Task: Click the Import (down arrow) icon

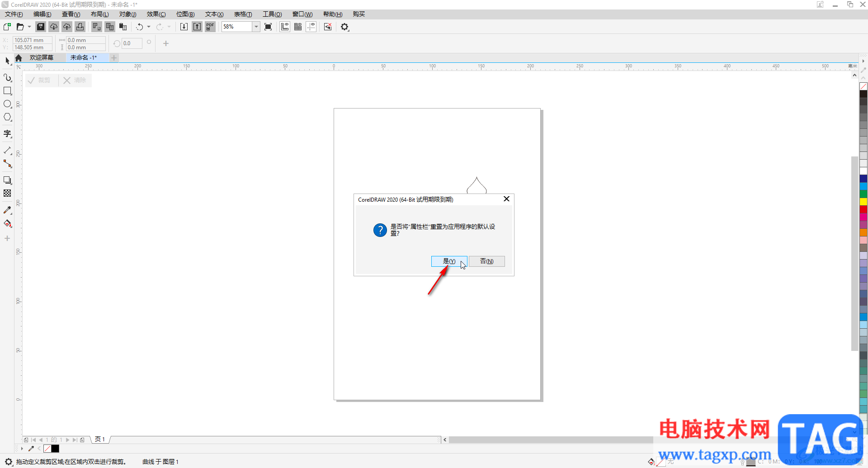Action: click(184, 27)
